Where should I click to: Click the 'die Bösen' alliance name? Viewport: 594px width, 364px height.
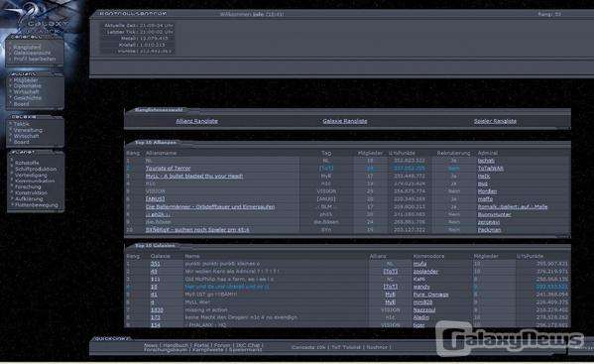159,222
